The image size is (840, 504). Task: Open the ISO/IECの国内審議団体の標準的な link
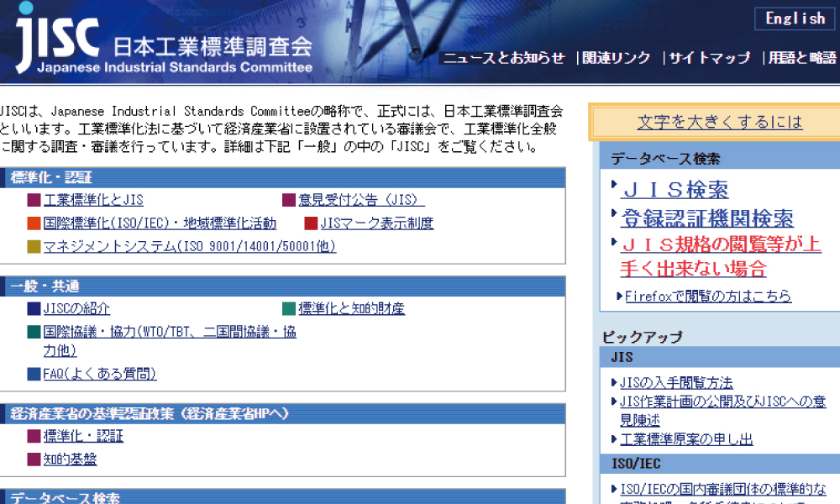coord(722,489)
